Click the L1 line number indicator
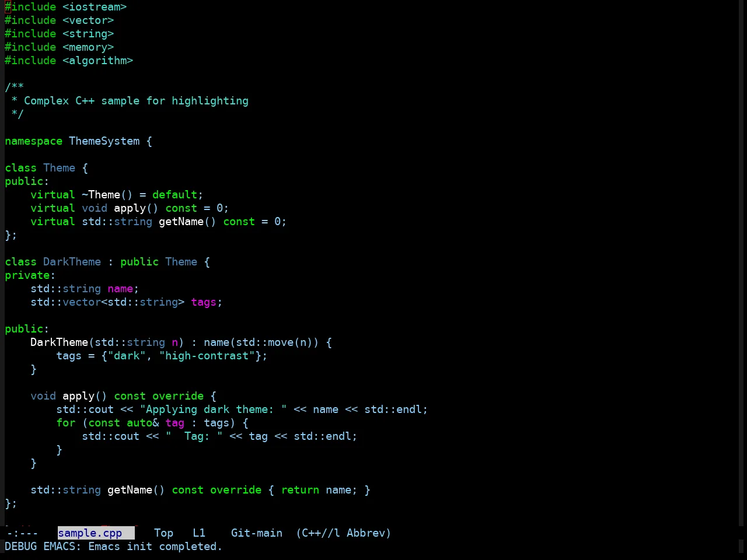This screenshot has width=747, height=560. (x=199, y=533)
